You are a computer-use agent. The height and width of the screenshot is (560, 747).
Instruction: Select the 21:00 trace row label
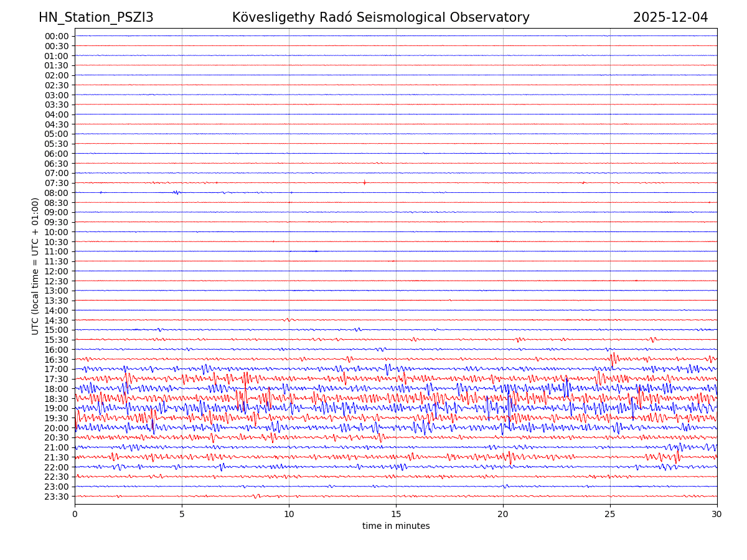(56, 447)
